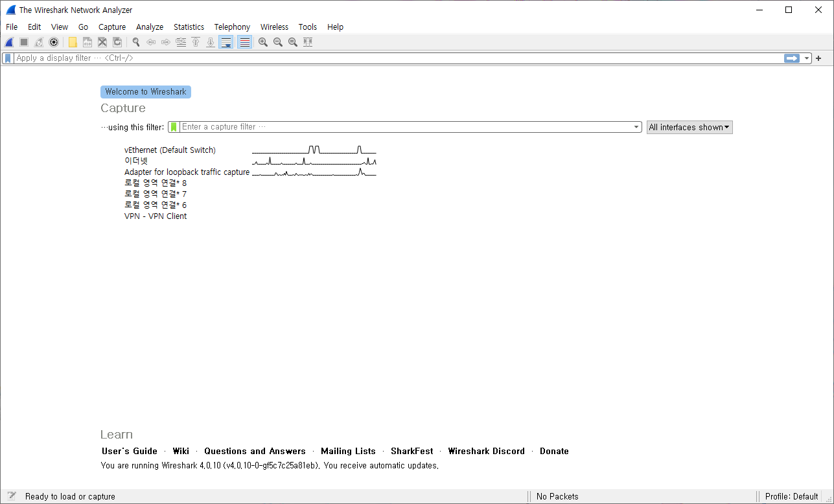Reload the capture file toolbar icon
Screen dimensions: 834x504
pos(117,42)
